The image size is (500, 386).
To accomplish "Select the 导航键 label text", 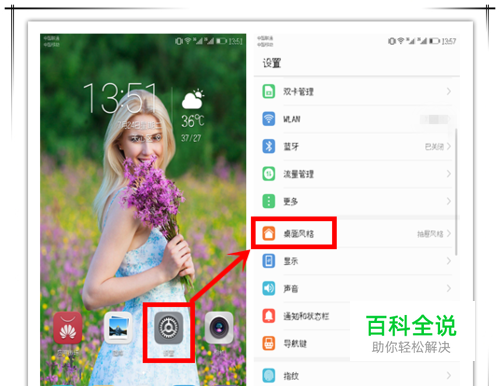I will (x=295, y=343).
